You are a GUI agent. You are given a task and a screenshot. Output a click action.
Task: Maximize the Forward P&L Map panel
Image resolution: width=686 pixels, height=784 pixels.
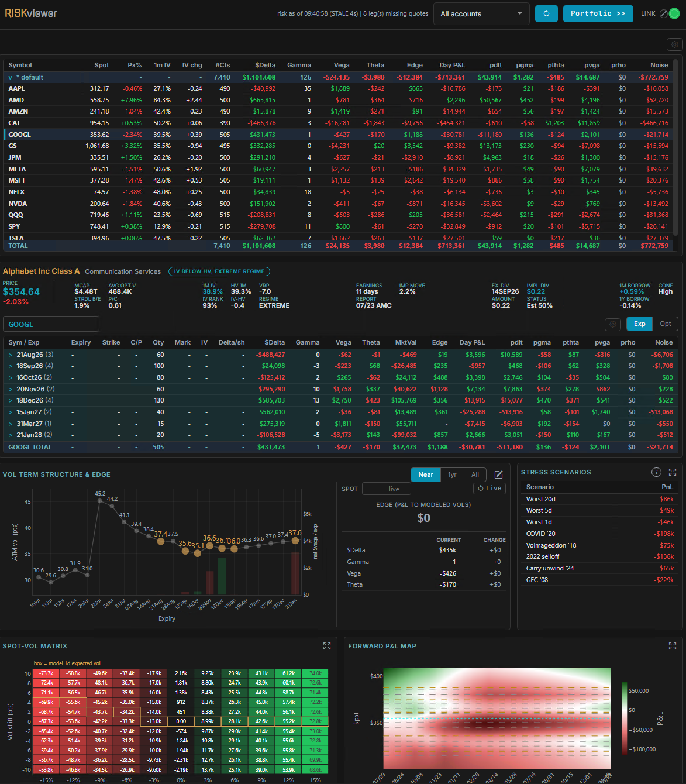[x=673, y=646]
